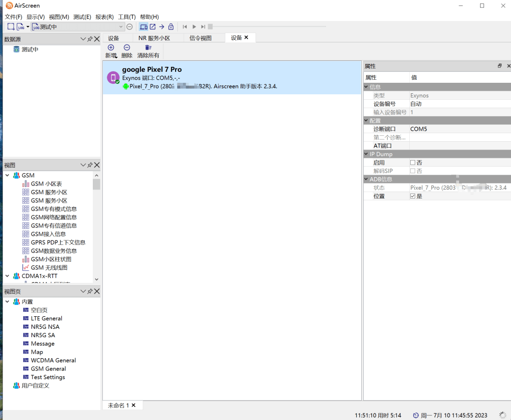The image size is (511, 420).
Task: Collapse the GSM tree node
Action: coord(7,176)
